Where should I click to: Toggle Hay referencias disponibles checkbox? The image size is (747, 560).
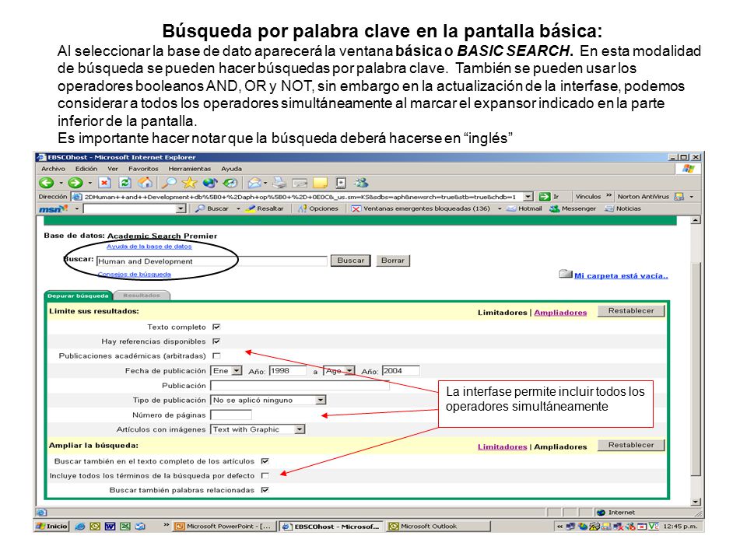click(216, 341)
